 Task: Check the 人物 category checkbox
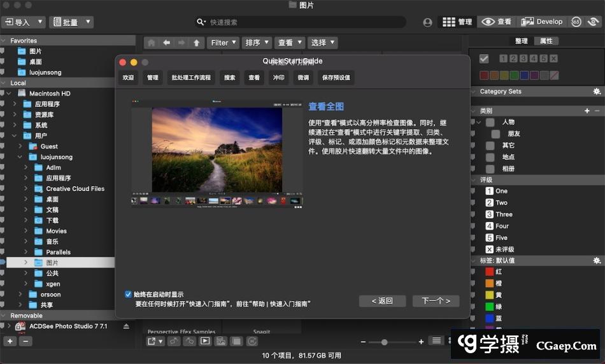(490, 122)
